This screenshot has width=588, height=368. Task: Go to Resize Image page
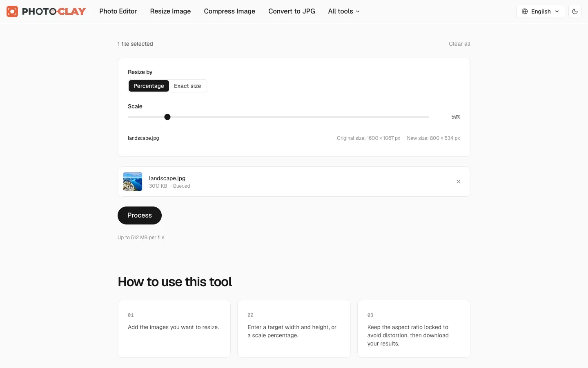[170, 11]
